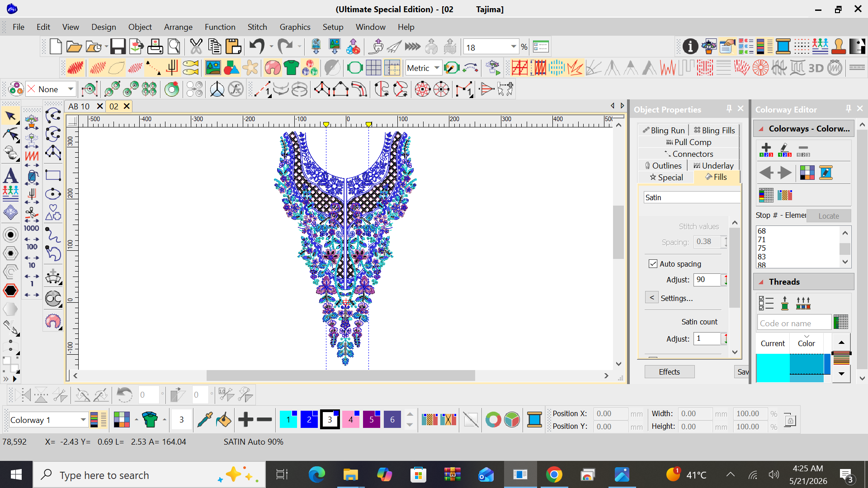This screenshot has width=868, height=488.
Task: Undo last action arrow icon
Action: coord(257,47)
